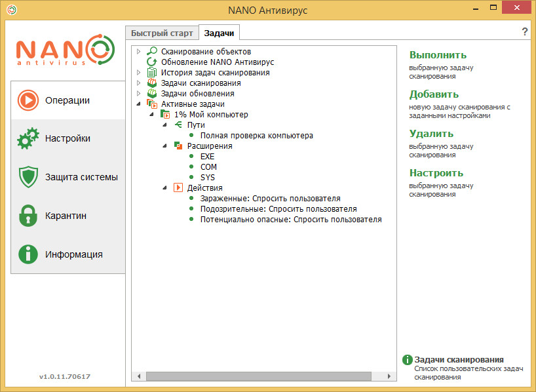Click the Действия play-box icon

point(178,187)
